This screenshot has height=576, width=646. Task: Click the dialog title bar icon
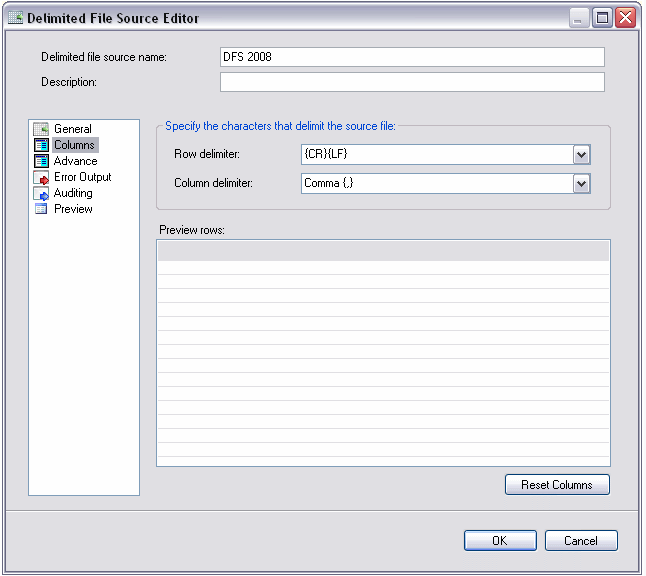16,18
